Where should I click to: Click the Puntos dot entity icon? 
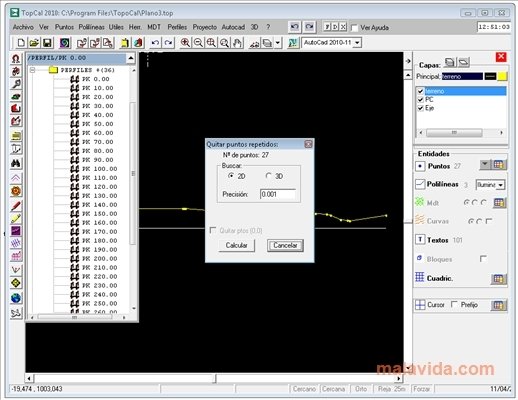tap(420, 166)
